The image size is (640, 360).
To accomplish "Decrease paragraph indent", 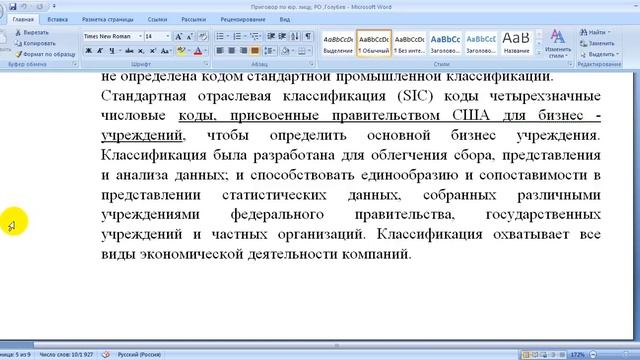I will click(271, 36).
